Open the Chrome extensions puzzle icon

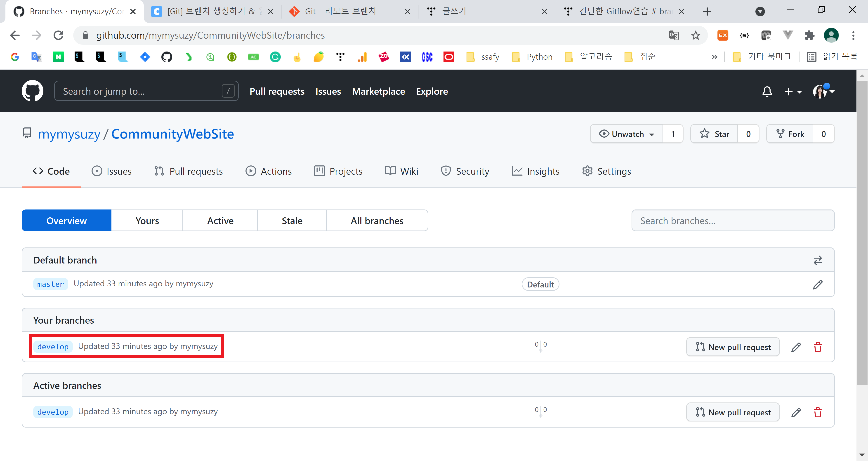pyautogui.click(x=809, y=35)
